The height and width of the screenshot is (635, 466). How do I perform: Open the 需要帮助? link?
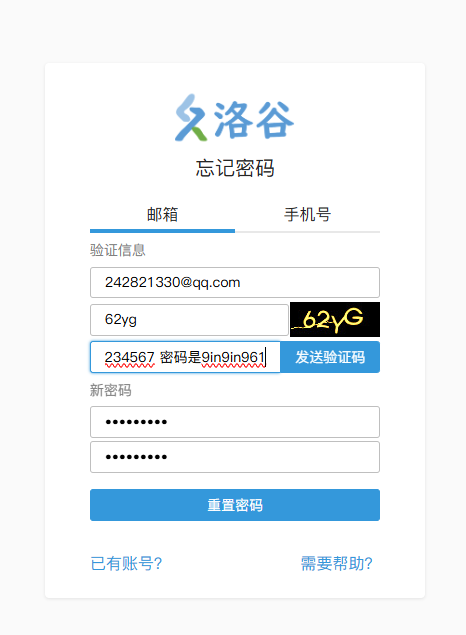pos(336,563)
